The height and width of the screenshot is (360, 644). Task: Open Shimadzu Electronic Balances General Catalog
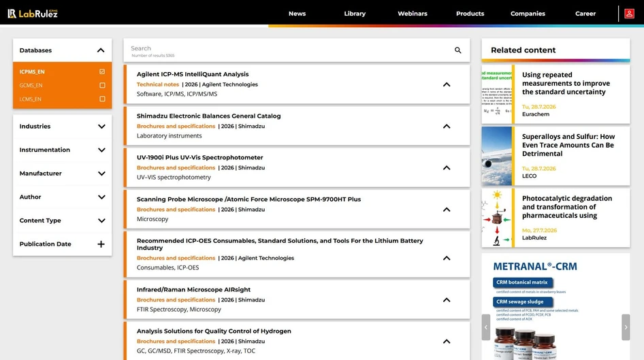[x=208, y=116]
